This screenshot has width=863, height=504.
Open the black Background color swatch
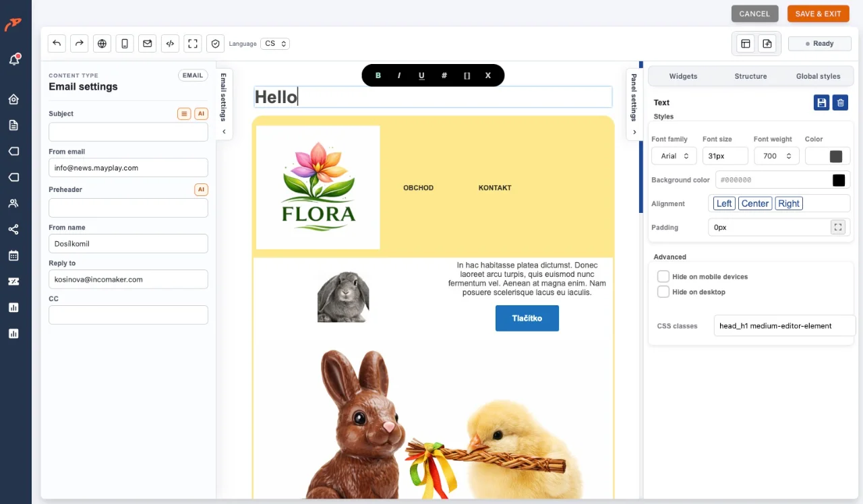point(839,180)
